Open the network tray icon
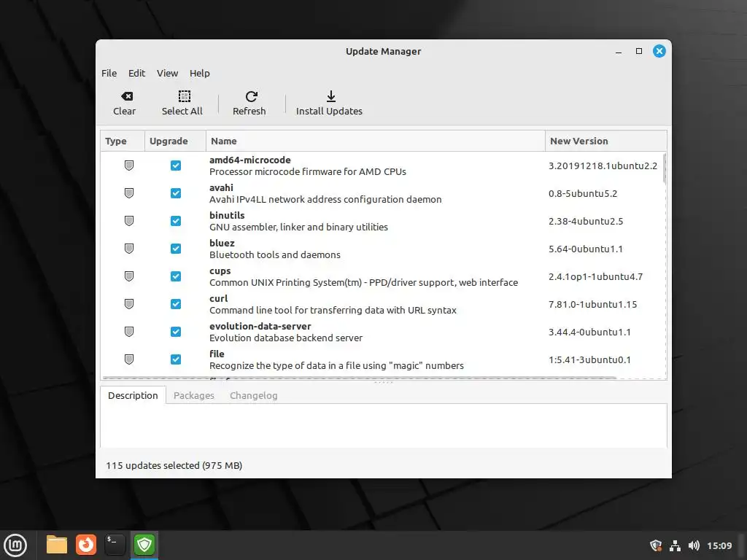This screenshot has height=560, width=747. [675, 545]
